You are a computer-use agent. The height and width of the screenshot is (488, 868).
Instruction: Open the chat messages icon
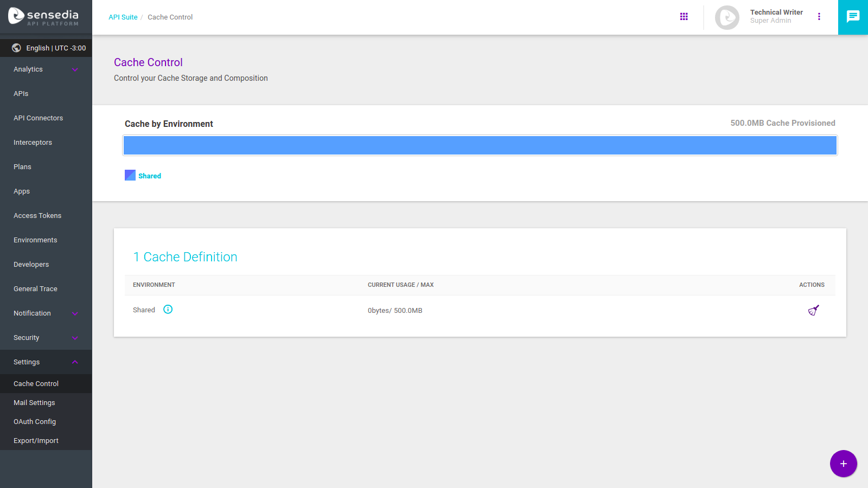[853, 17]
